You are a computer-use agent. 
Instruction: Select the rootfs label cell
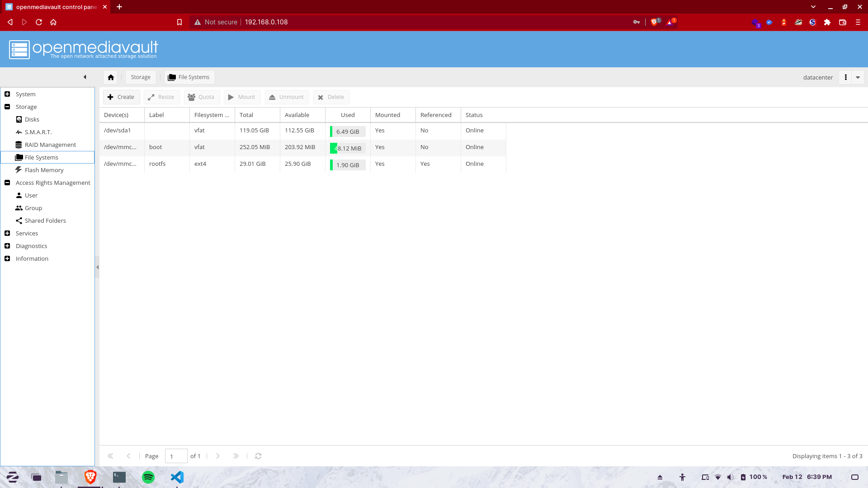167,164
